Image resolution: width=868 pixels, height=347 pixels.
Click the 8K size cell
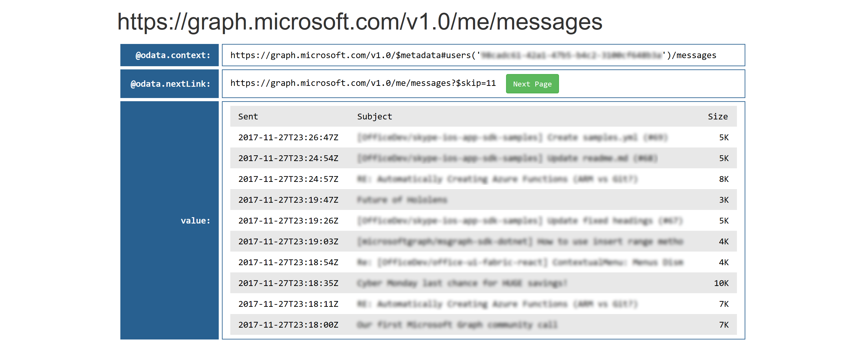[723, 179]
